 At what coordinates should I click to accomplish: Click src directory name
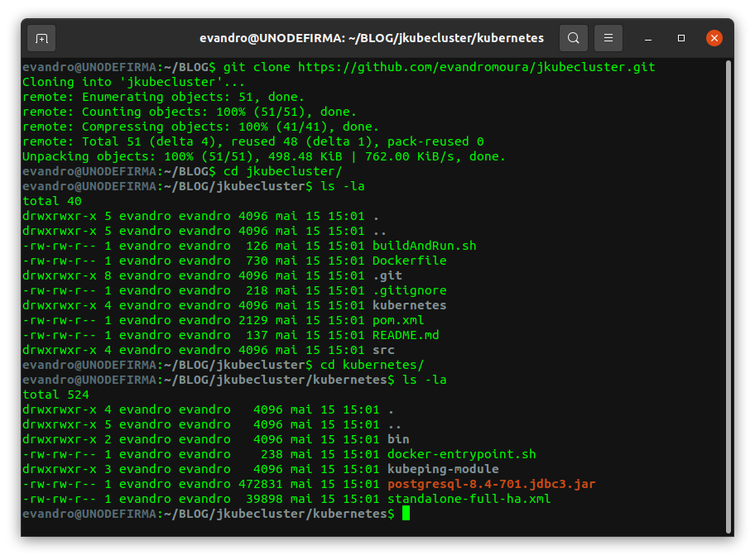383,350
